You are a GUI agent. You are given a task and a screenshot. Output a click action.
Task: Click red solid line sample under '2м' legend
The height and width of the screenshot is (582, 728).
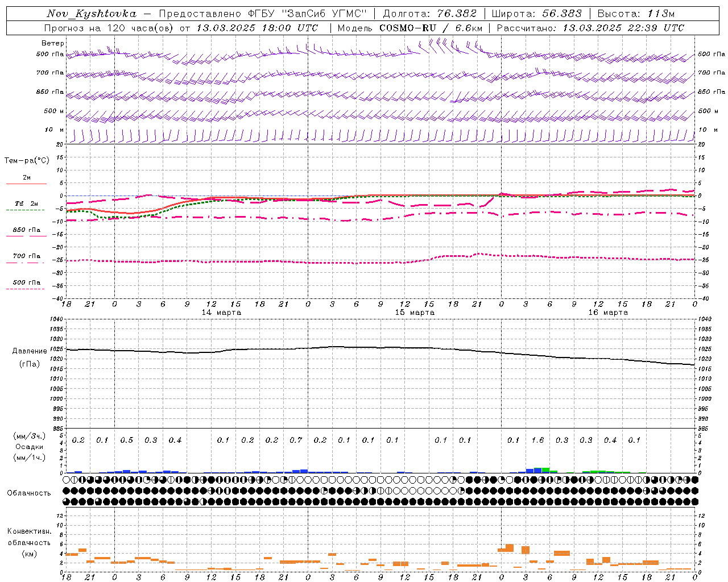(x=26, y=184)
